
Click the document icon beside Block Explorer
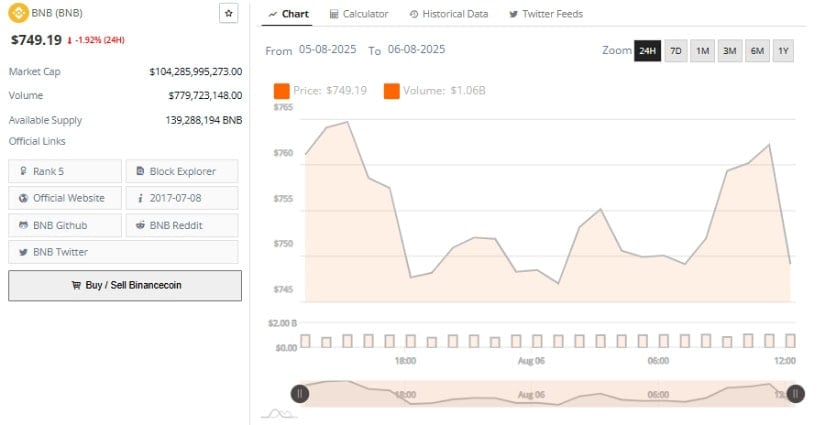point(140,171)
